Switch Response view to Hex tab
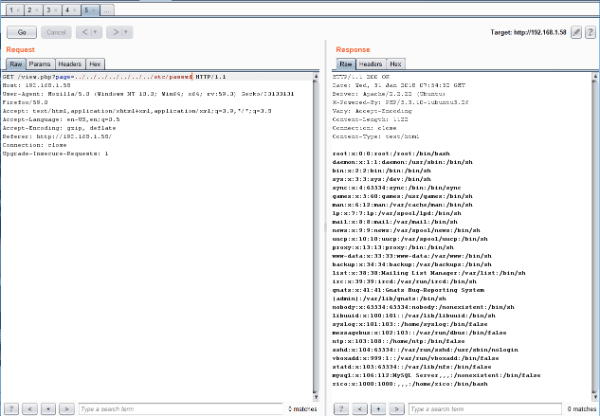Screen dimensions: 600x416 point(395,64)
